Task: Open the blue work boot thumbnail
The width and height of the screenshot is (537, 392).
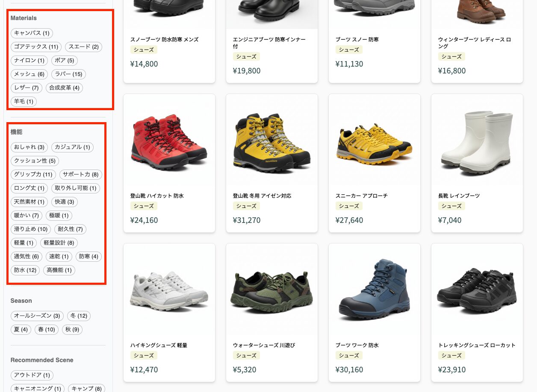Action: click(375, 290)
